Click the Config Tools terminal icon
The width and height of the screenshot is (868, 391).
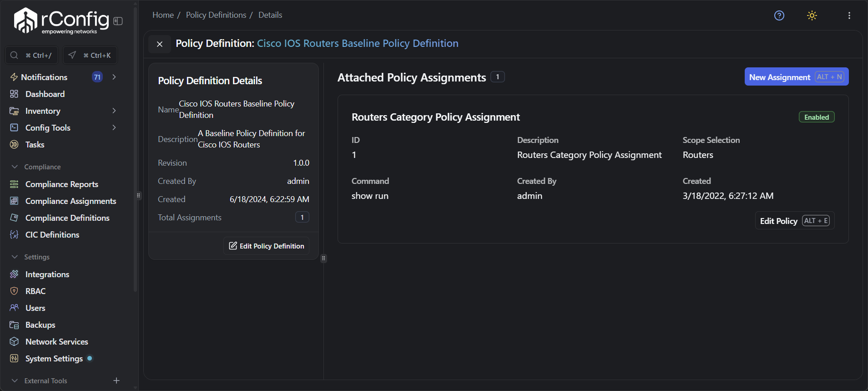click(14, 127)
